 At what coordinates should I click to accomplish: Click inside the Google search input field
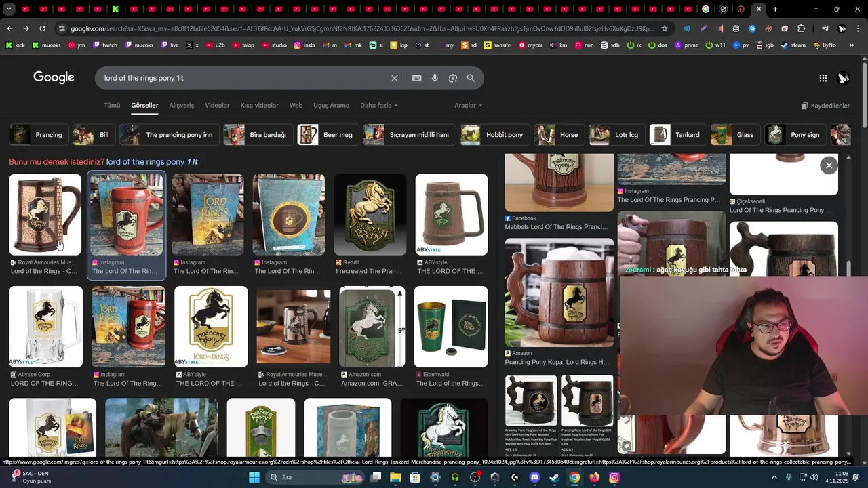(x=244, y=78)
